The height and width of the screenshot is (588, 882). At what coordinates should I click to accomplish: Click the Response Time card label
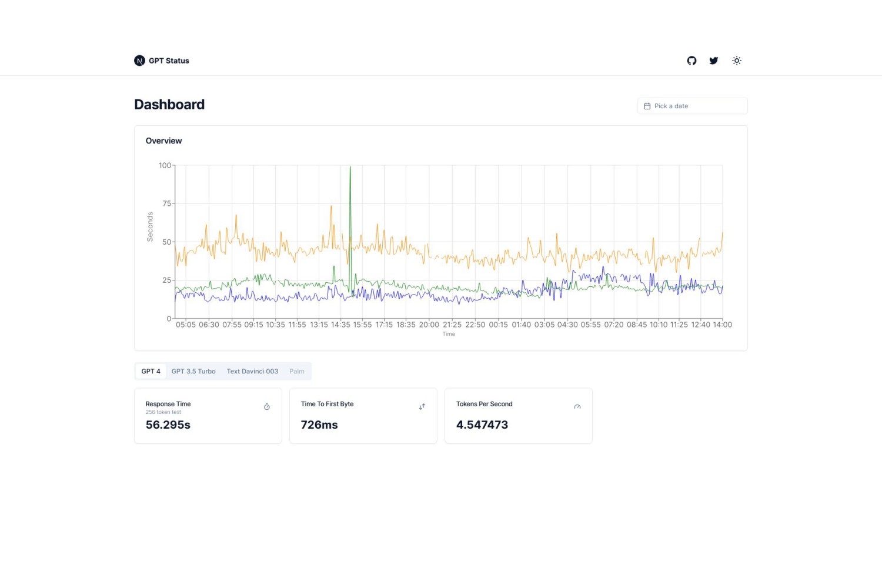pyautogui.click(x=168, y=404)
